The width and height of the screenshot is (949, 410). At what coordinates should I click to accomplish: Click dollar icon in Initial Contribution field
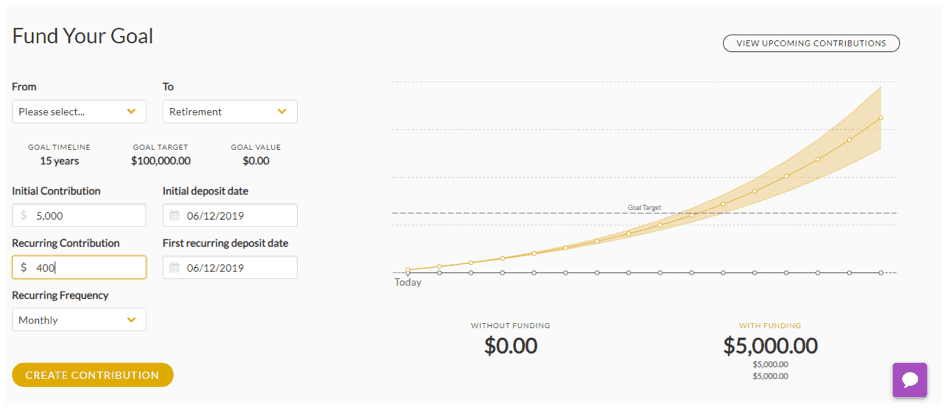click(x=24, y=216)
